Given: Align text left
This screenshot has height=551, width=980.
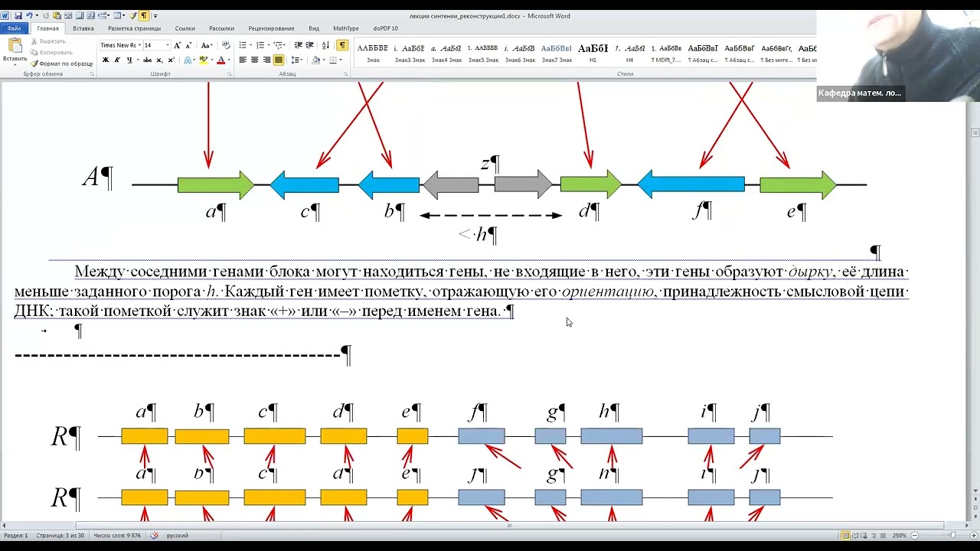Looking at the screenshot, I should 243,60.
